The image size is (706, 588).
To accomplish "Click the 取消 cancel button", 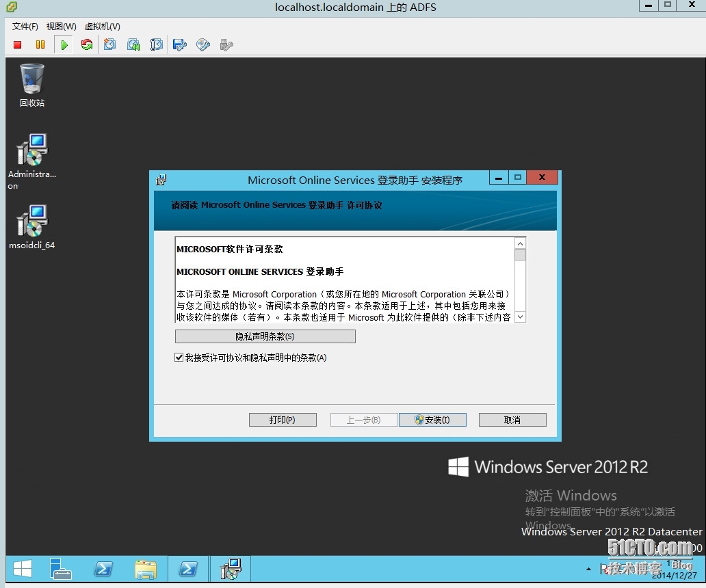I will tap(512, 420).
